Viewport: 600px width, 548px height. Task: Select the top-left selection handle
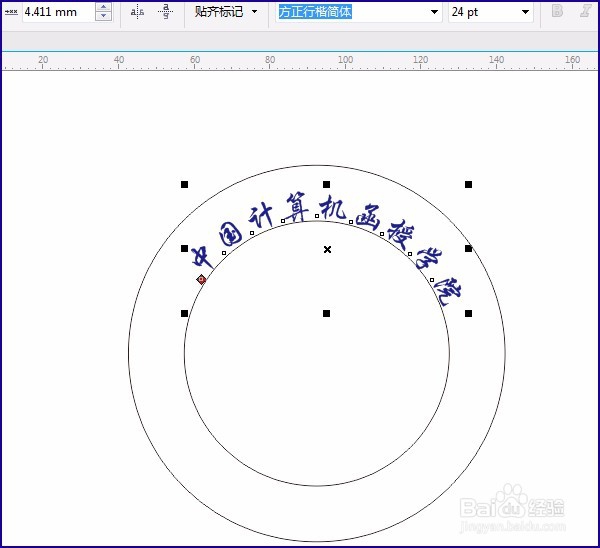[x=184, y=184]
